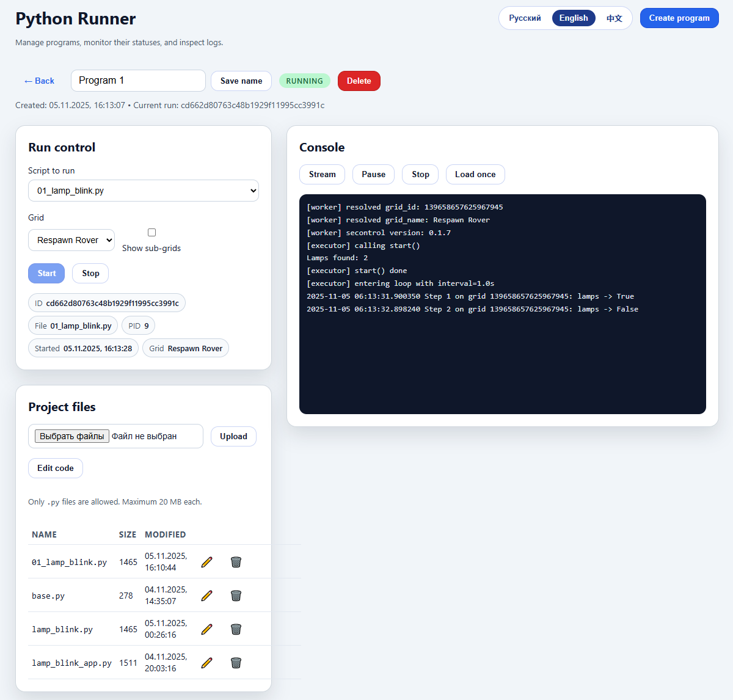Switch language to Русский
The width and height of the screenshot is (733, 700).
[x=525, y=18]
